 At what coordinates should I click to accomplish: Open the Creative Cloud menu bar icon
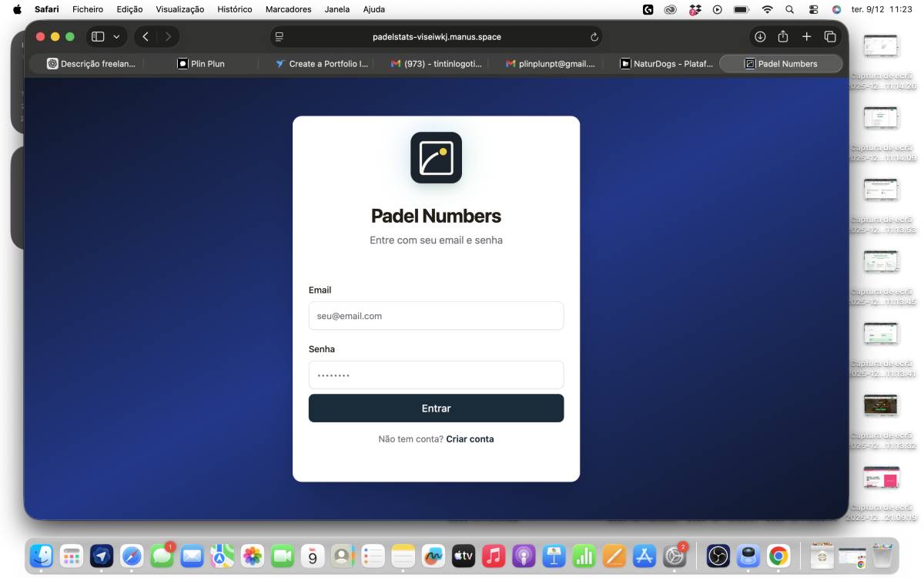pos(671,9)
